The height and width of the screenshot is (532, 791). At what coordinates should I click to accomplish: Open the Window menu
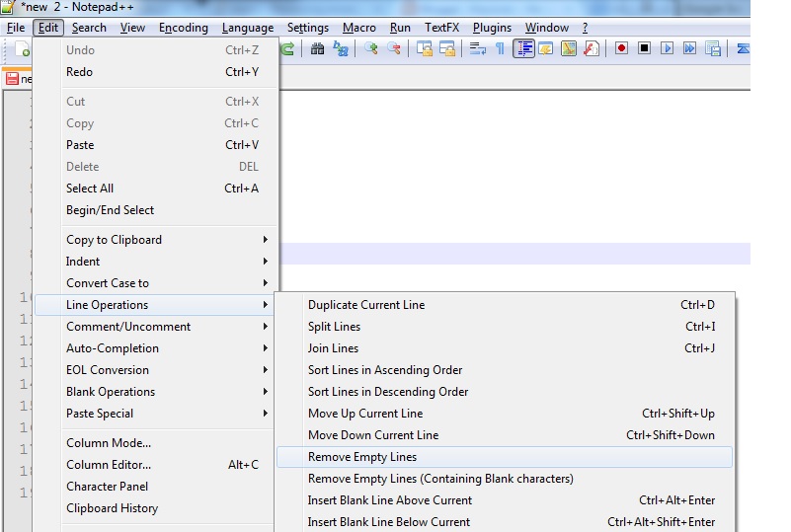[x=547, y=28]
